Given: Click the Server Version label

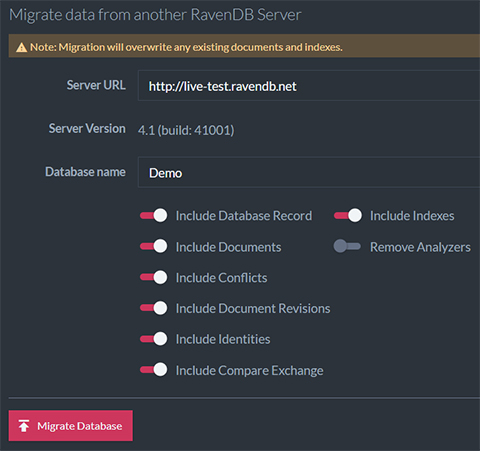Looking at the screenshot, I should 87,129.
